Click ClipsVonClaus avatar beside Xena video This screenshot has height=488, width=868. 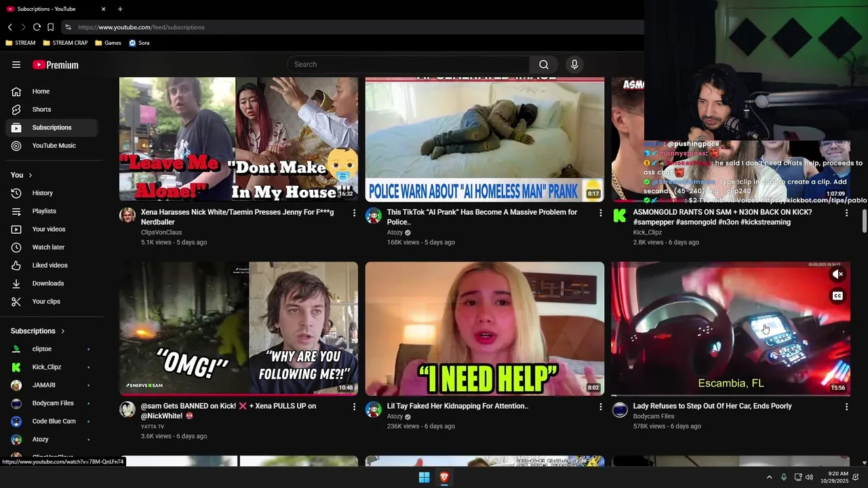tap(127, 216)
